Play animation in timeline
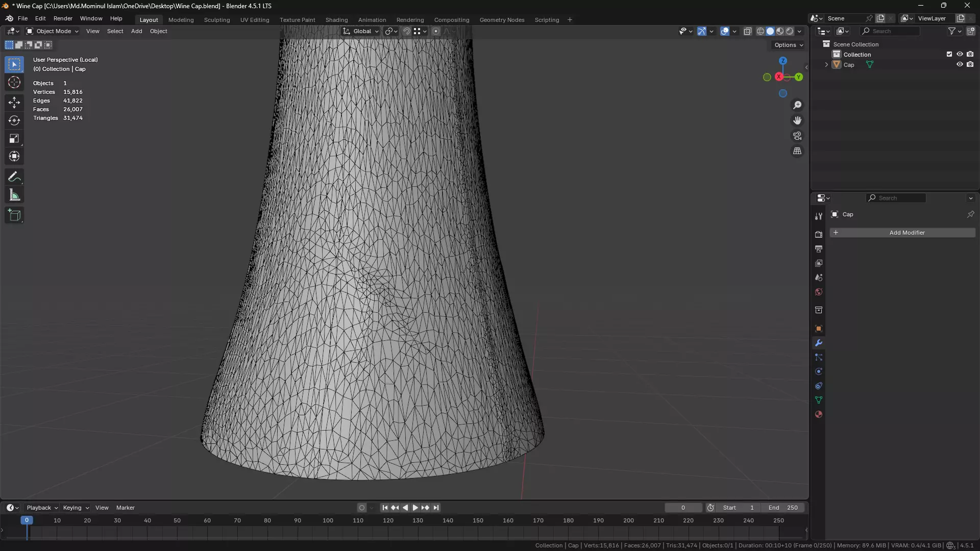This screenshot has height=551, width=980. tap(415, 508)
